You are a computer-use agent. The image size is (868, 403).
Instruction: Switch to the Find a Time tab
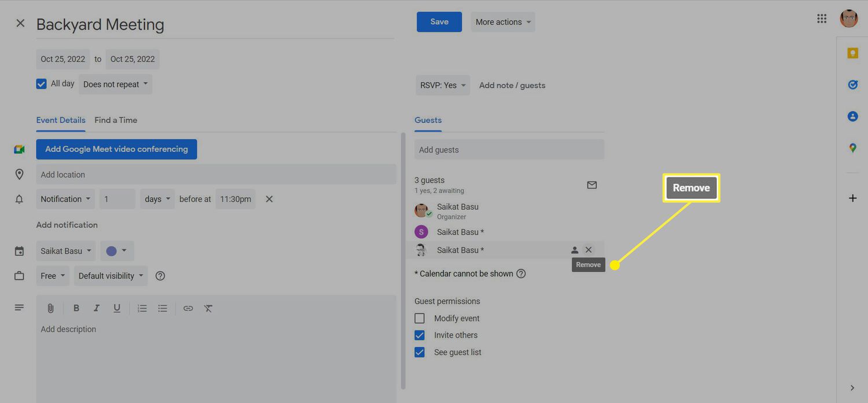tap(116, 120)
